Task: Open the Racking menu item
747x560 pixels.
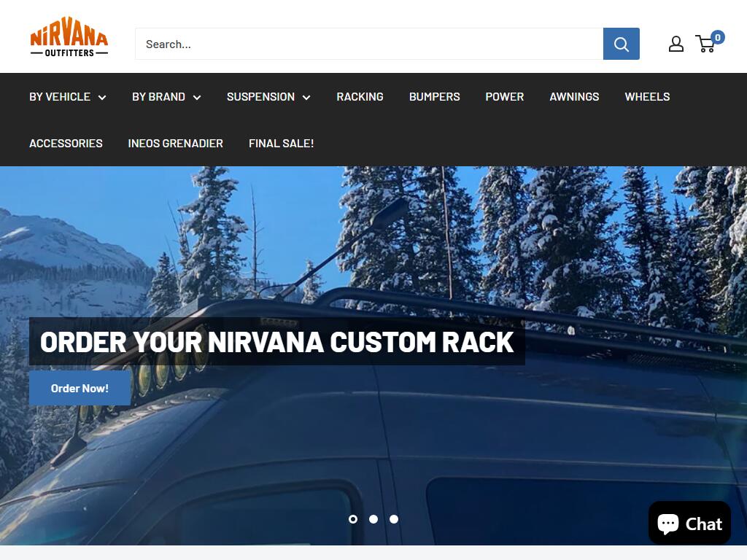Action: (x=360, y=97)
